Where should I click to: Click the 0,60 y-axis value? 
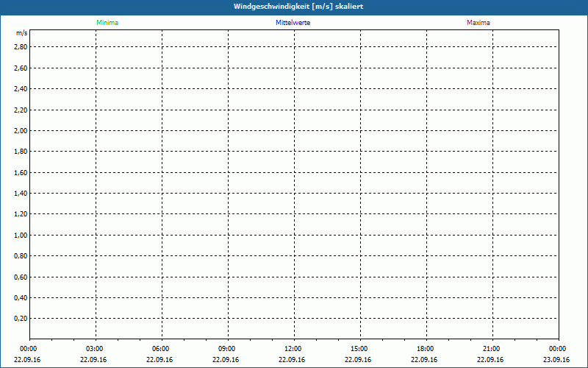[x=22, y=277]
